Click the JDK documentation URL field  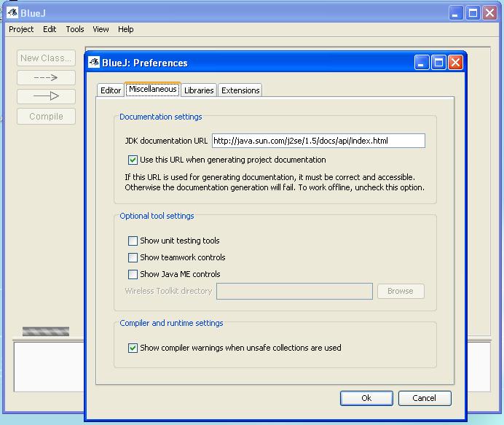pyautogui.click(x=318, y=141)
